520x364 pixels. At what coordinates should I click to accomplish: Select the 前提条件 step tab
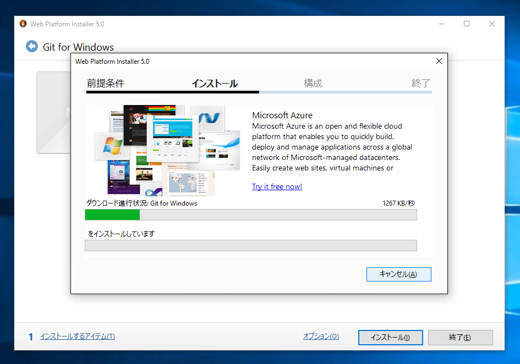coord(105,83)
